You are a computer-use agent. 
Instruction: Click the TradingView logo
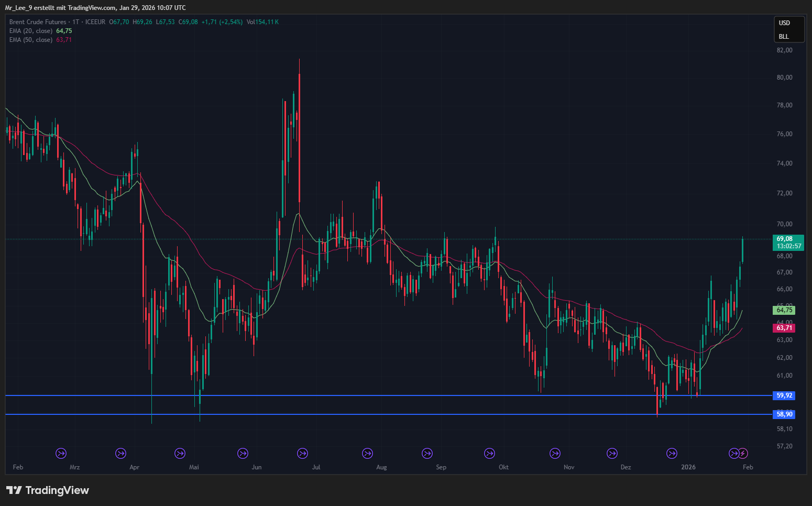click(x=48, y=490)
